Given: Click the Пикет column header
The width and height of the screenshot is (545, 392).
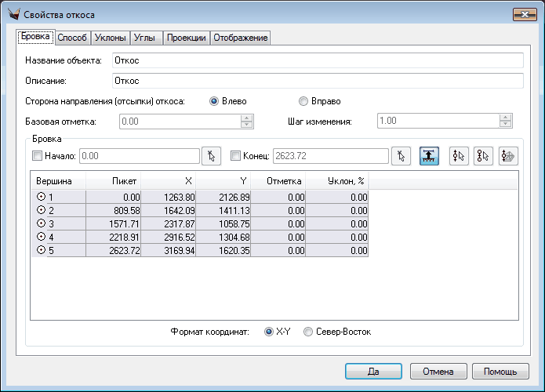Looking at the screenshot, I should 114,181.
